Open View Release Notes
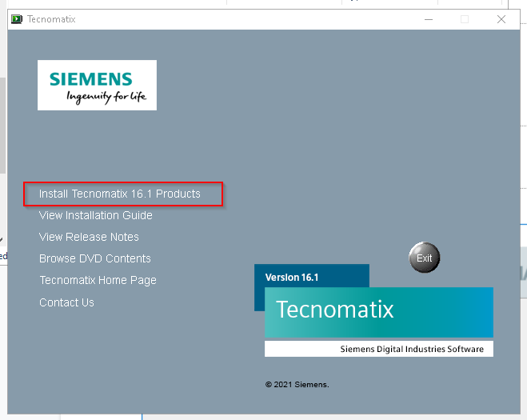 (x=89, y=237)
